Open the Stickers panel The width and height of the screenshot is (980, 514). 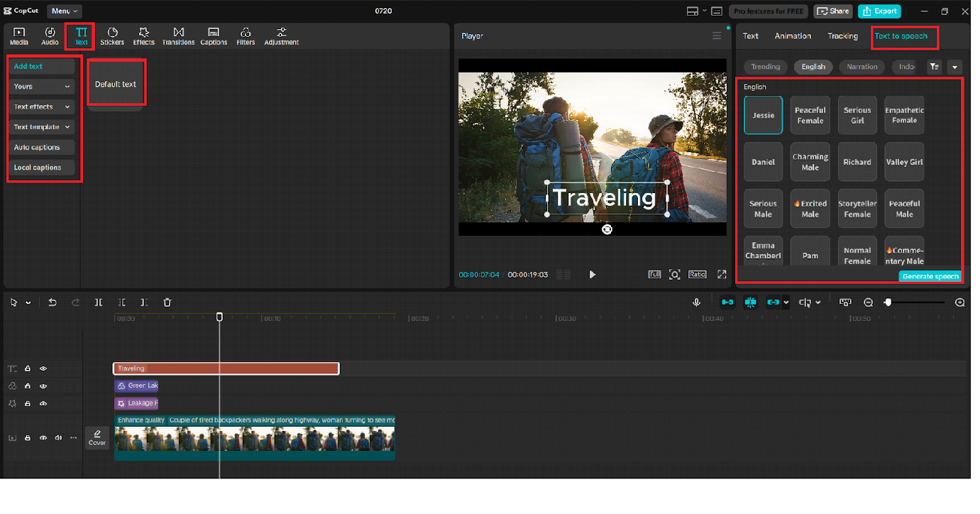[x=112, y=36]
